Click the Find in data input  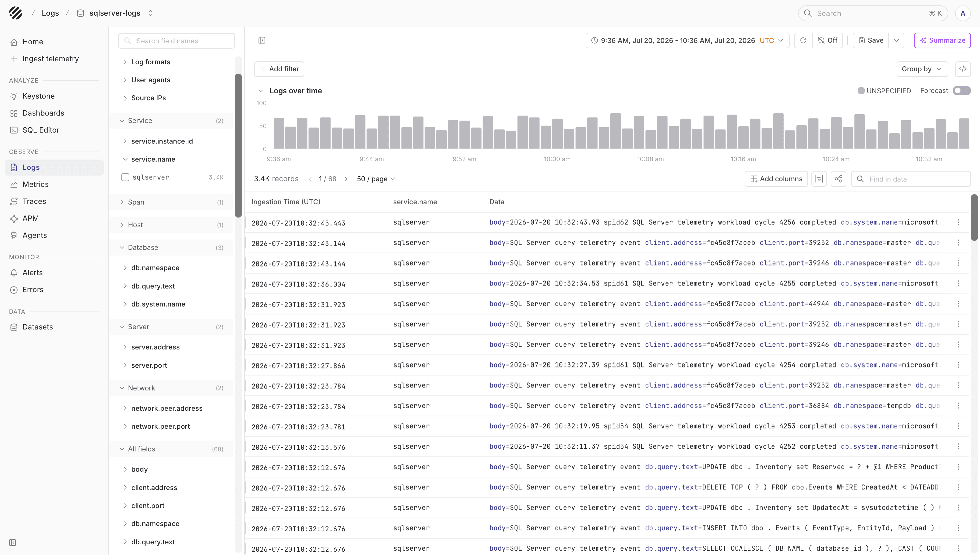(911, 179)
